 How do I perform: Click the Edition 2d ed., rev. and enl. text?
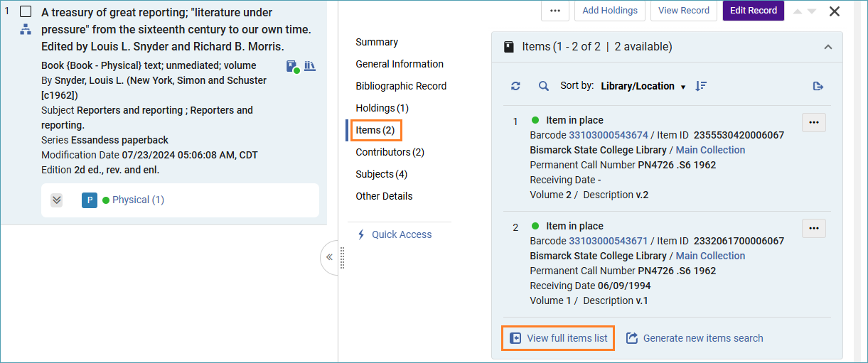[x=100, y=170]
